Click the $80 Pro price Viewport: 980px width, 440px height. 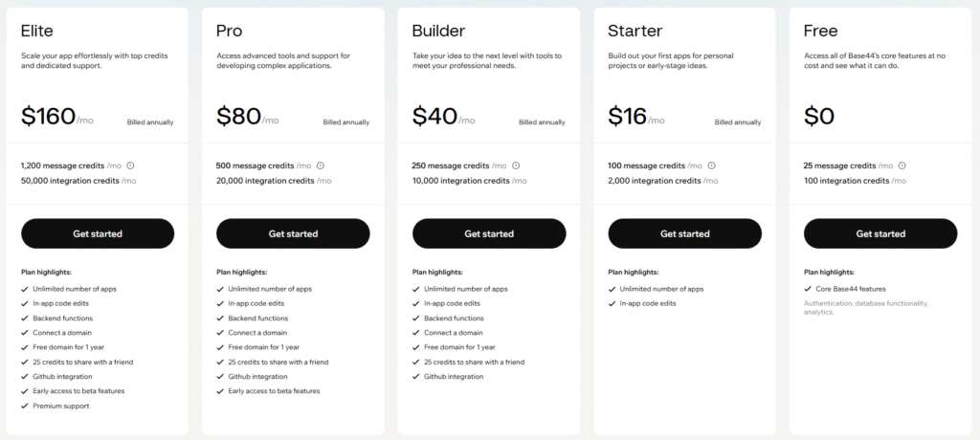237,117
